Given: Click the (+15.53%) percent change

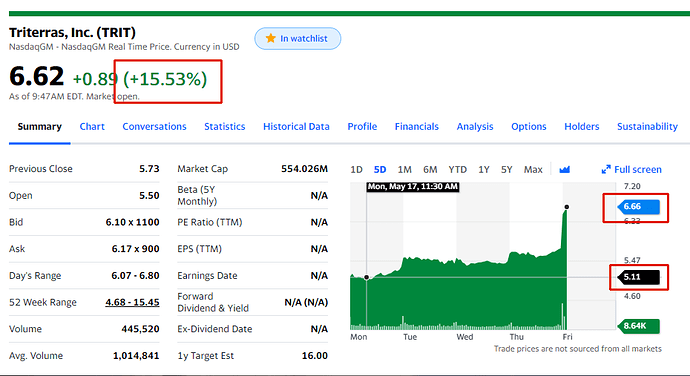Looking at the screenshot, I should coord(165,79).
